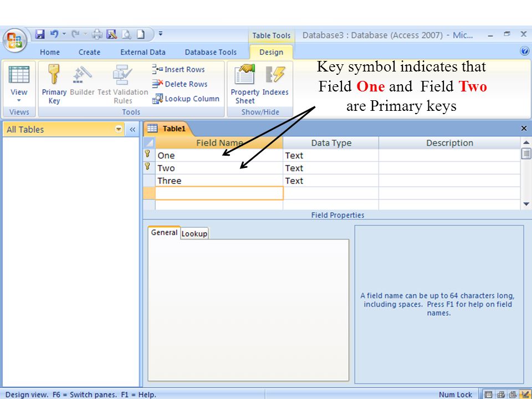Close Table1 with the X button
This screenshot has width=532, height=399.
pyautogui.click(x=524, y=128)
